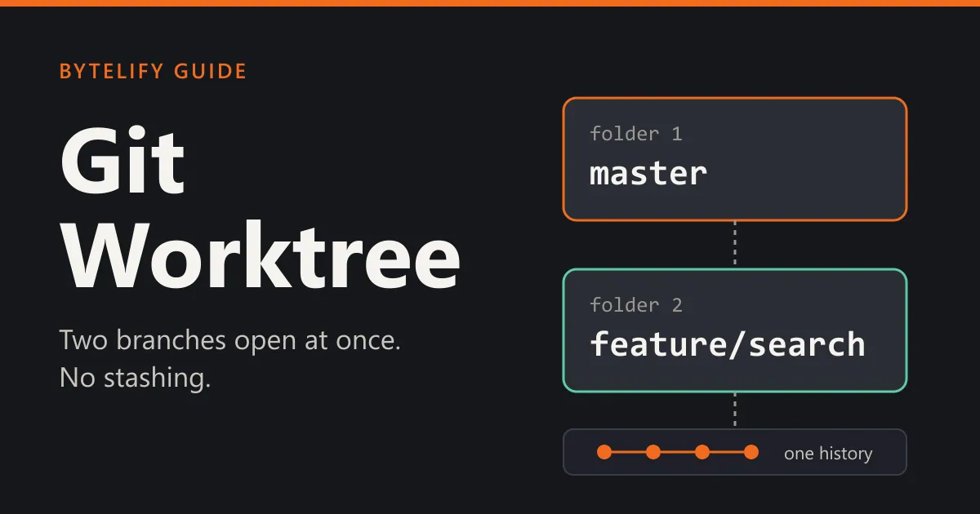Click the 'Two branches open at once.' line
Screen dimensions: 980x514
230,340
